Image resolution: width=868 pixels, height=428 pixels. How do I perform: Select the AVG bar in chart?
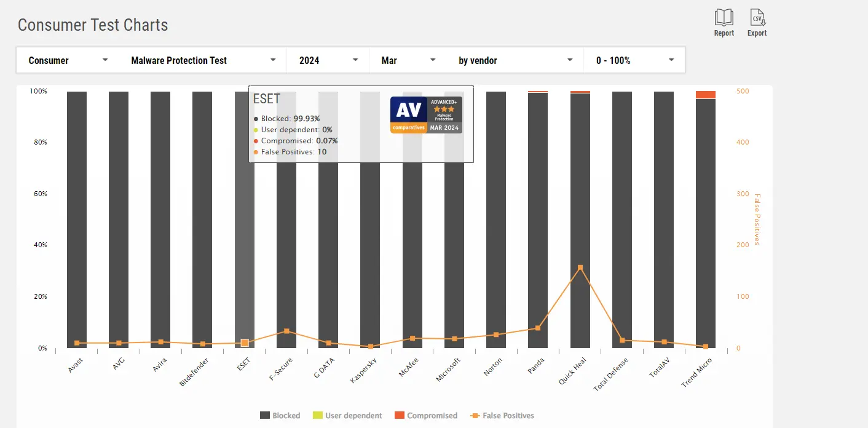point(119,220)
